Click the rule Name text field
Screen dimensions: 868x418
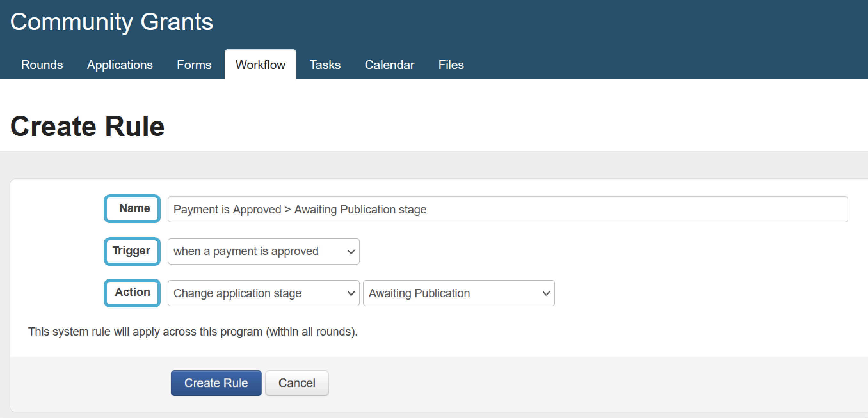pyautogui.click(x=507, y=209)
